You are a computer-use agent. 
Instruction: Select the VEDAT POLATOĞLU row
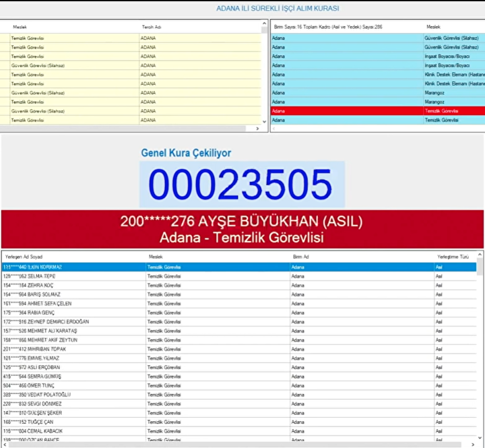pyautogui.click(x=239, y=395)
